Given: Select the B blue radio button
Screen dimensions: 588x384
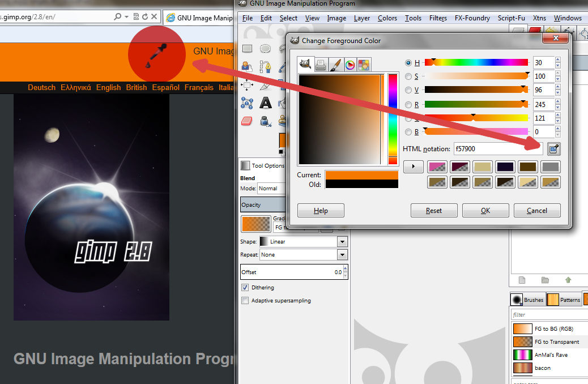Looking at the screenshot, I should 408,132.
